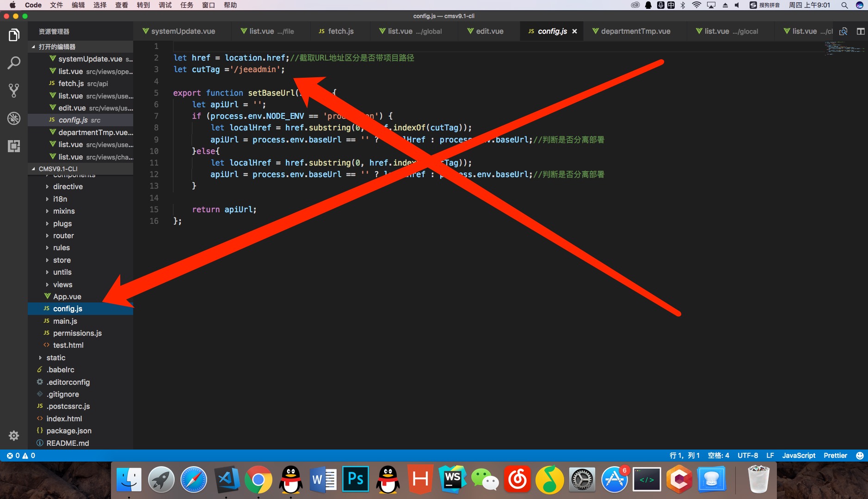Image resolution: width=868 pixels, height=499 pixels.
Task: Open the Manage gear in activity bar
Action: coord(14,436)
